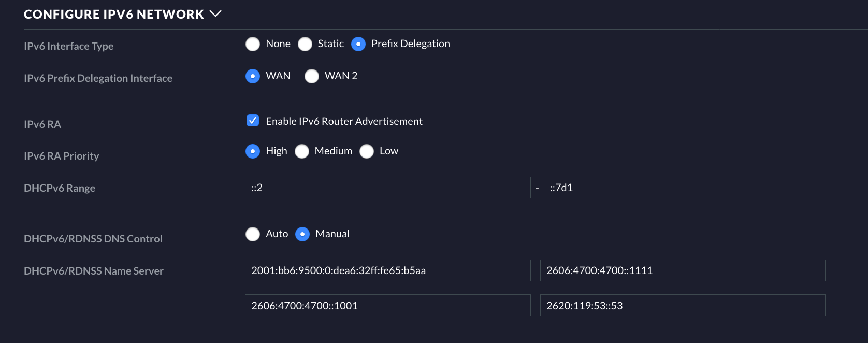
Task: Select None as IPv6 Interface Type
Action: [x=253, y=44]
